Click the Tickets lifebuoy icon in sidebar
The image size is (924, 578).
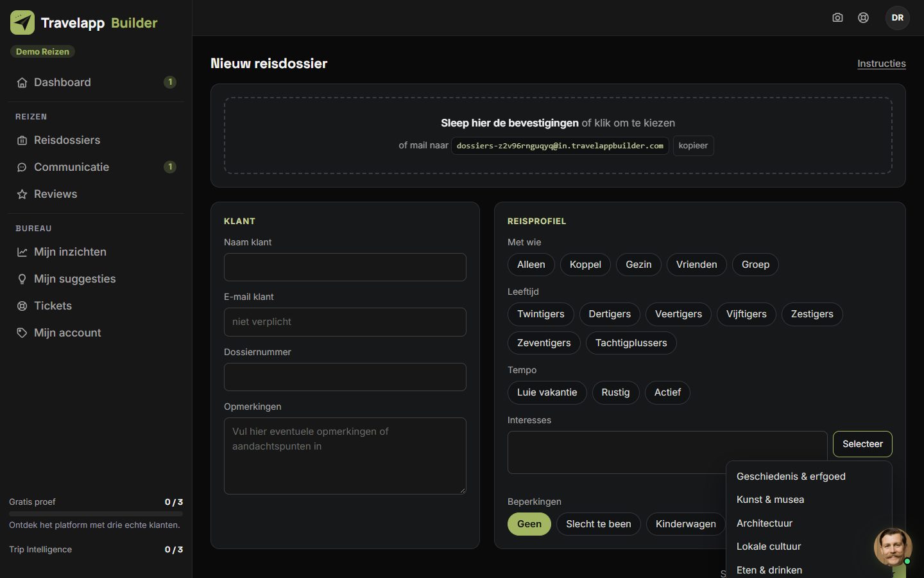pos(22,306)
